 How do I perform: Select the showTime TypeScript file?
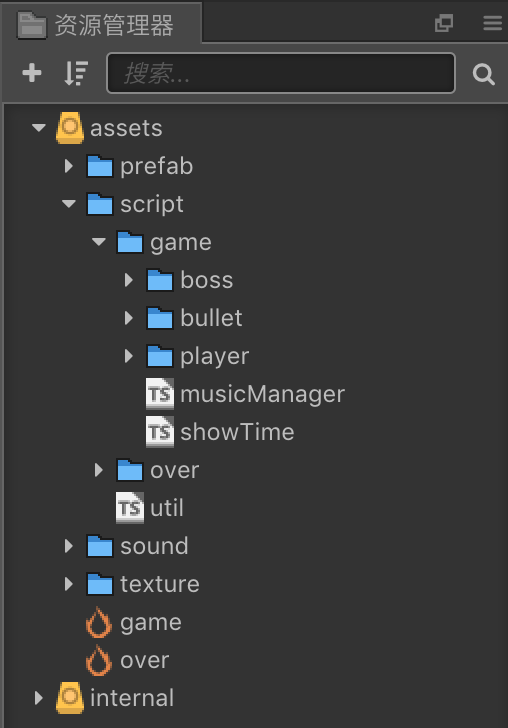220,432
